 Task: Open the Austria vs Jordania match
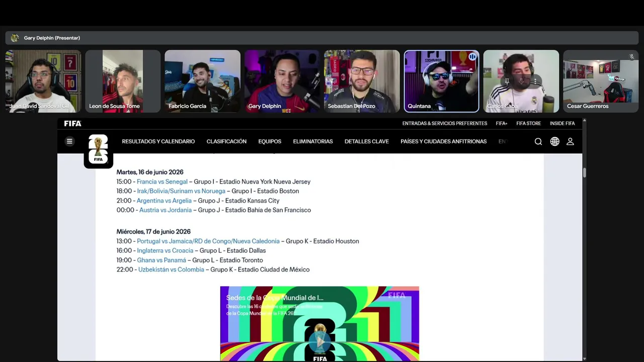(166, 210)
